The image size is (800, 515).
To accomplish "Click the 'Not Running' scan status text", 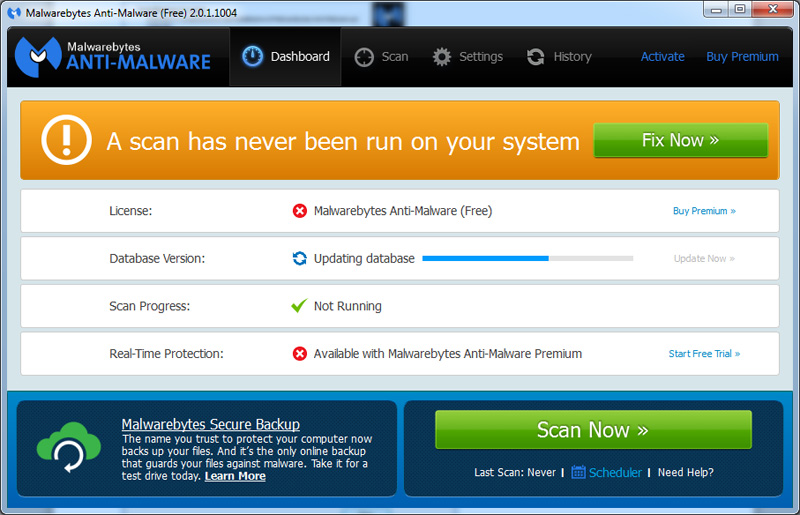I will coord(347,306).
